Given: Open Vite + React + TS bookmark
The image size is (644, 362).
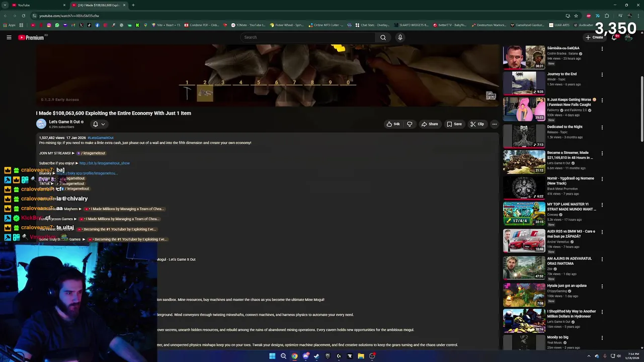Looking at the screenshot, I should pyautogui.click(x=166, y=25).
